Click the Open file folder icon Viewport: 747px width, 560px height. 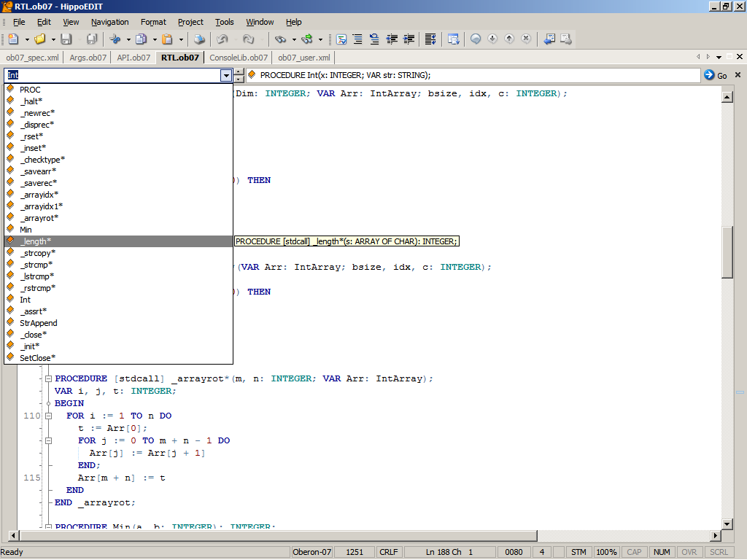coord(40,39)
